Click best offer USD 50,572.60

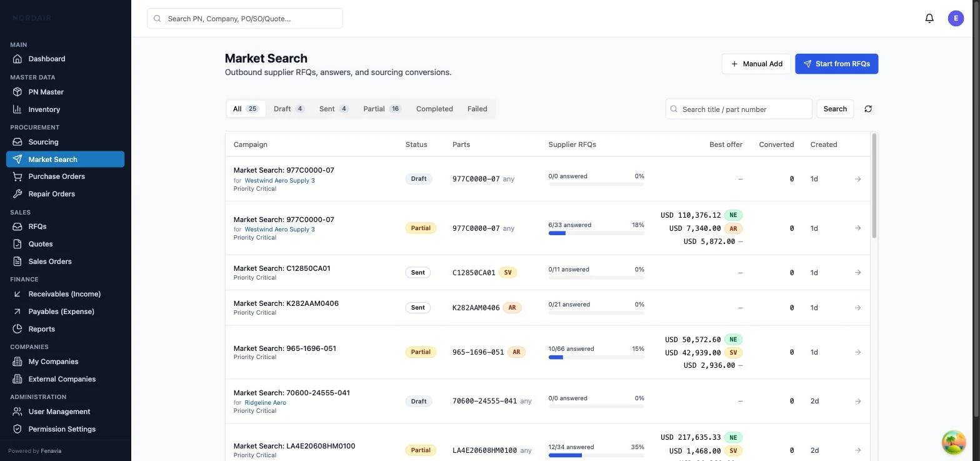click(x=693, y=340)
